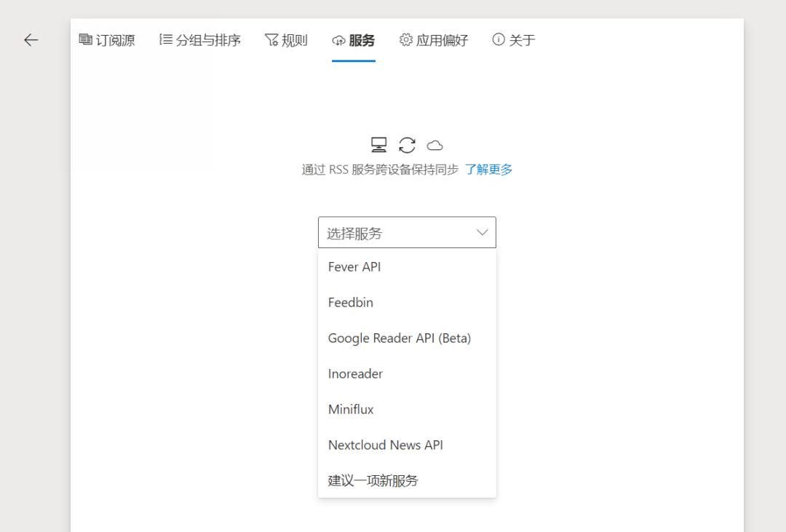786x532 pixels.
Task: Switch to the 订阅源 tab
Action: (x=107, y=40)
